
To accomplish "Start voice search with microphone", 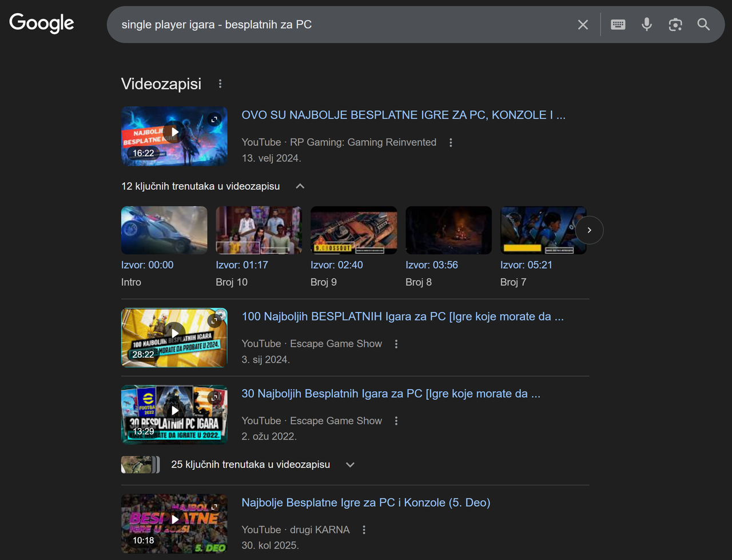I will click(x=647, y=25).
